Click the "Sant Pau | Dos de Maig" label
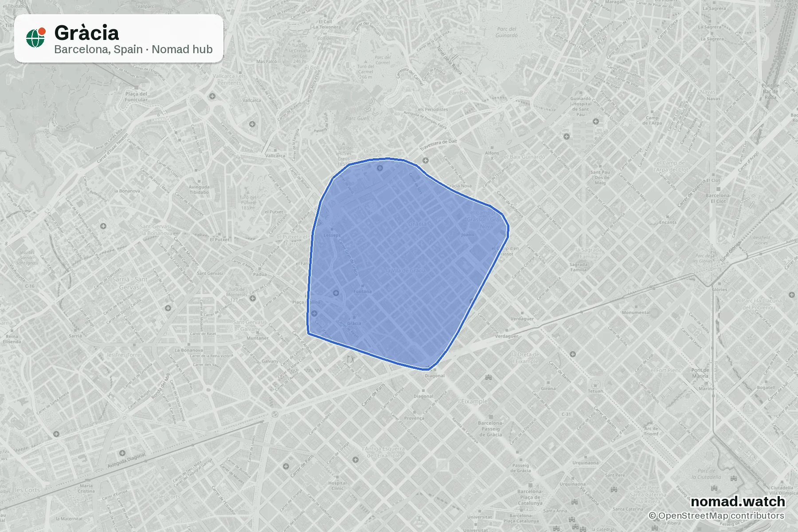Viewport: 798px width, 532px height. (600, 177)
